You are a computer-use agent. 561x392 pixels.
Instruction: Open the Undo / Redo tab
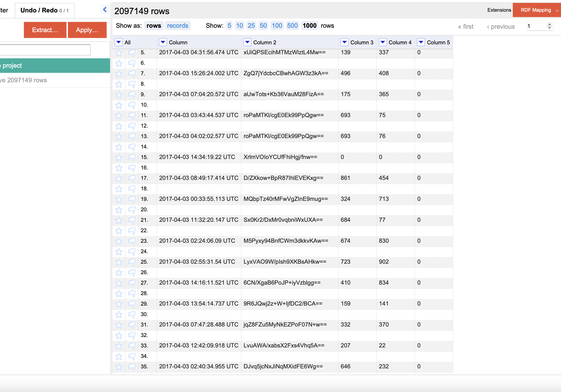(45, 10)
